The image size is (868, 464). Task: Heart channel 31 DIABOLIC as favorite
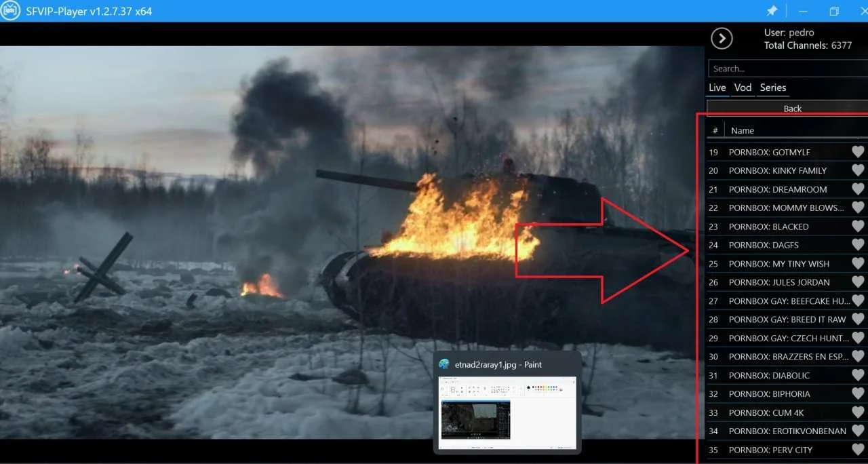pos(858,375)
